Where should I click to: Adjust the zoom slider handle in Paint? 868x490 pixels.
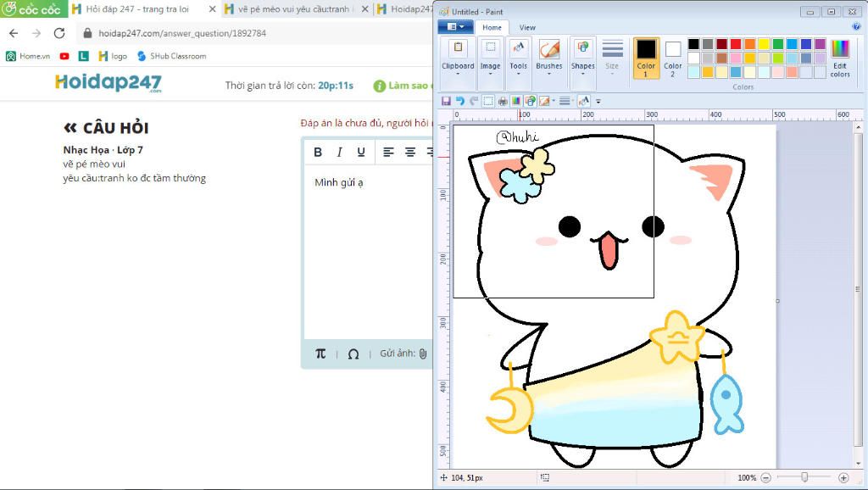(804, 477)
